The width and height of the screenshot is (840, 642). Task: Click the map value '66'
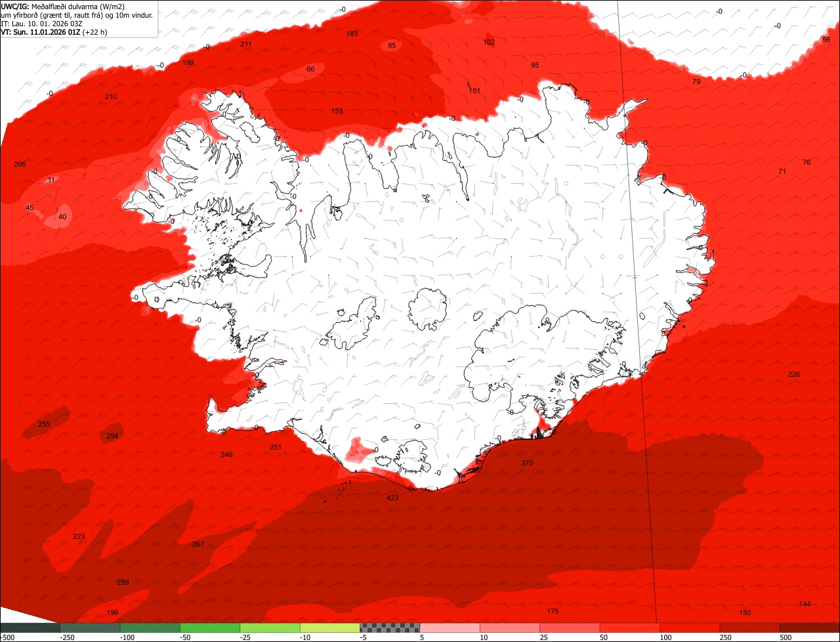[311, 69]
